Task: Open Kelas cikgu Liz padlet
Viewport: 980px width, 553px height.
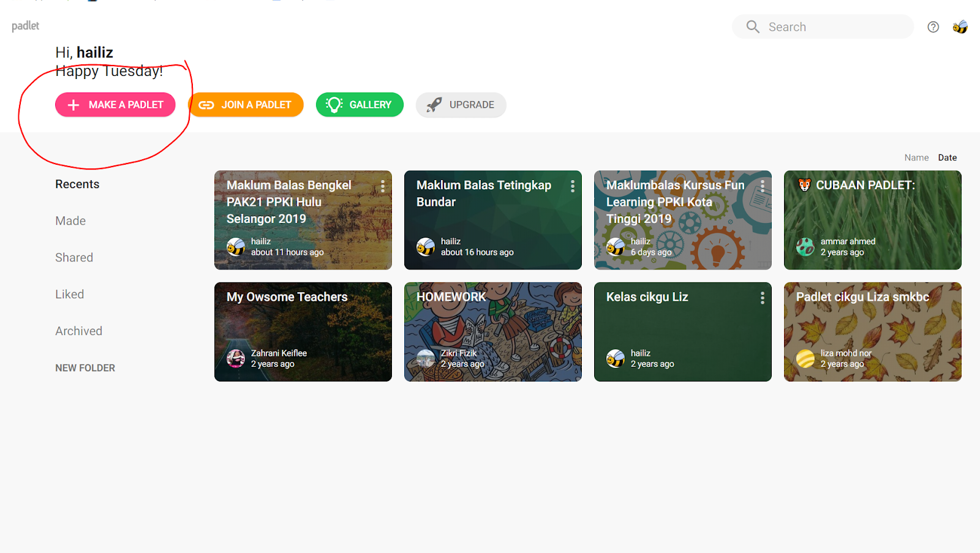Action: click(x=683, y=332)
